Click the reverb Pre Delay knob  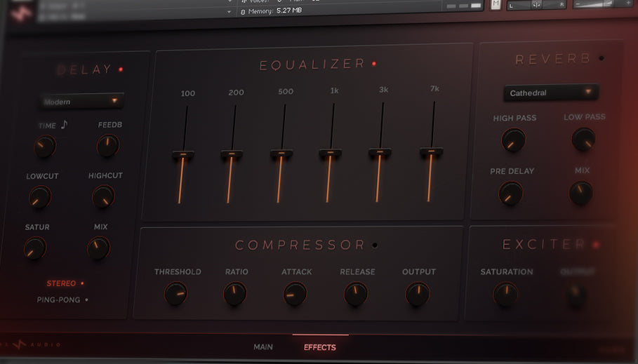point(511,193)
